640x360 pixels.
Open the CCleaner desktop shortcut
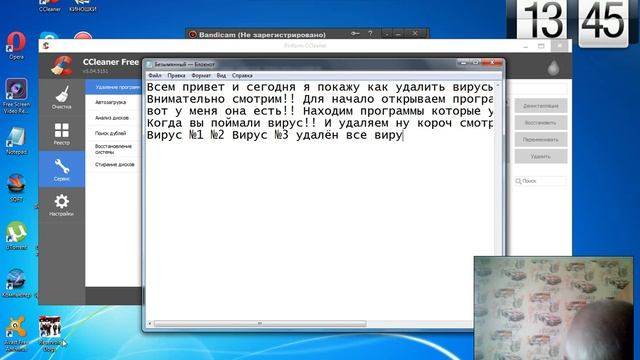tap(50, 6)
